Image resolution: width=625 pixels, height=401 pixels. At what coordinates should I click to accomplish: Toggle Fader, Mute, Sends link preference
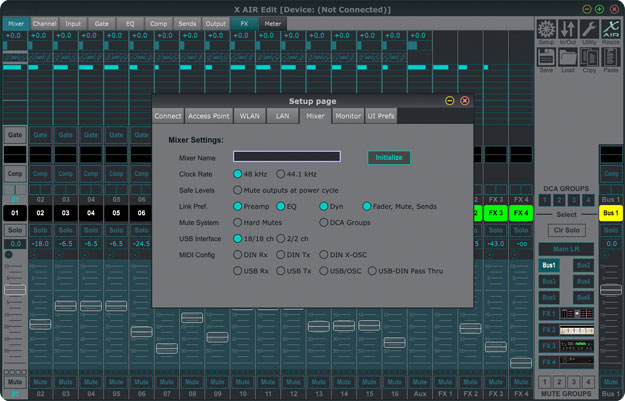pos(367,206)
